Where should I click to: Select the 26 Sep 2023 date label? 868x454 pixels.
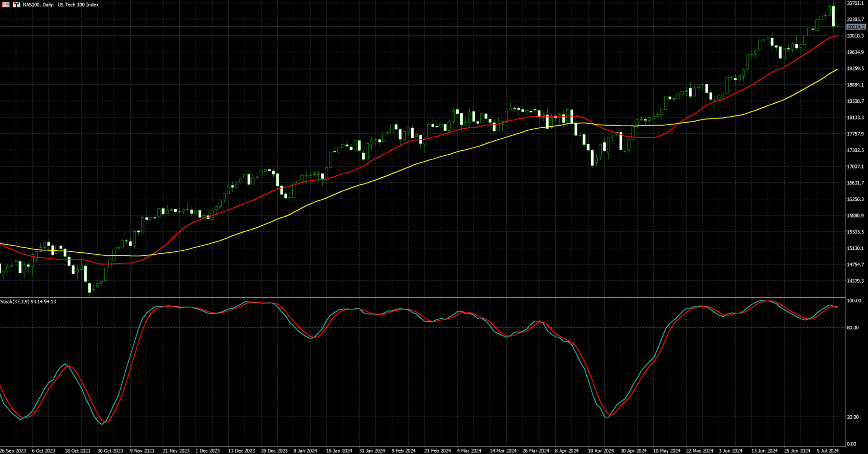(13, 450)
